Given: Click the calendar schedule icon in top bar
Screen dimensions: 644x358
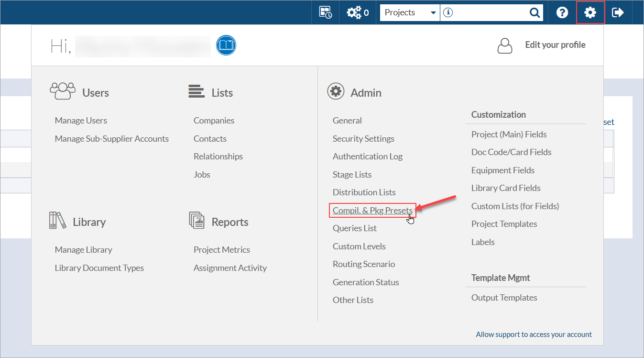Looking at the screenshot, I should (326, 12).
